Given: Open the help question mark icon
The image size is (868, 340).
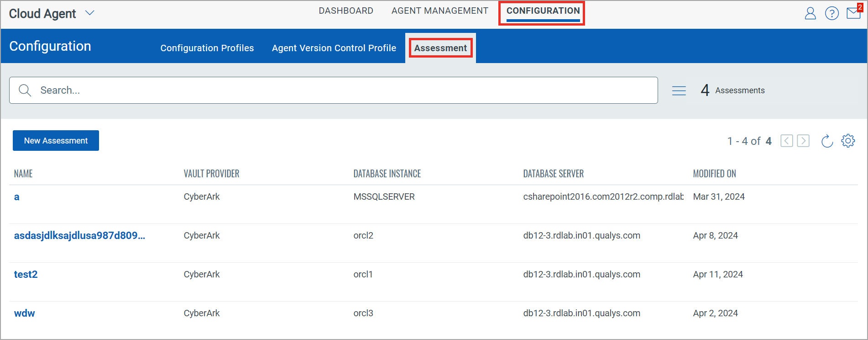Looking at the screenshot, I should click(831, 13).
